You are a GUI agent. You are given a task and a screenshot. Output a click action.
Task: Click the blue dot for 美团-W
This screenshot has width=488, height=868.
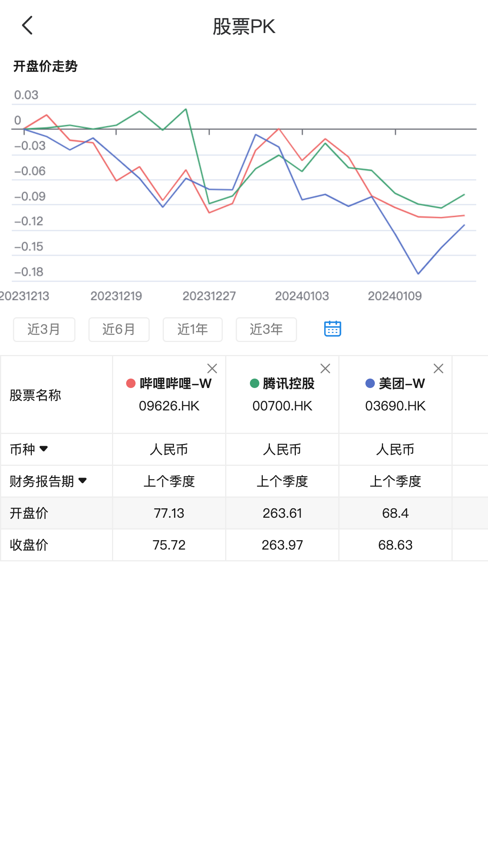(370, 383)
